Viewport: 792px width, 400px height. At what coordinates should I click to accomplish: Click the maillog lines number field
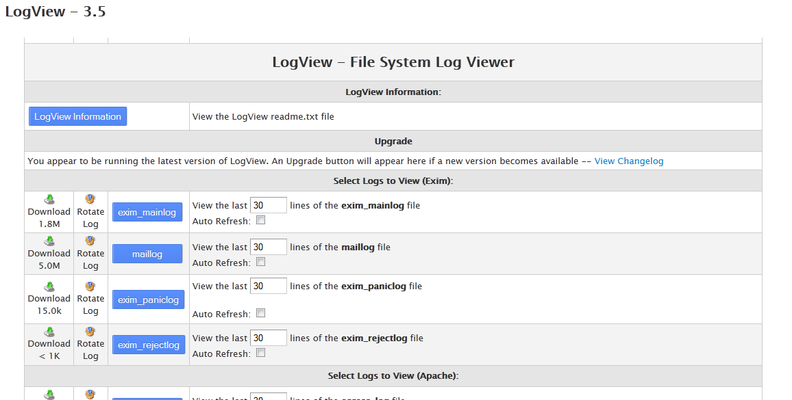pyautogui.click(x=268, y=247)
